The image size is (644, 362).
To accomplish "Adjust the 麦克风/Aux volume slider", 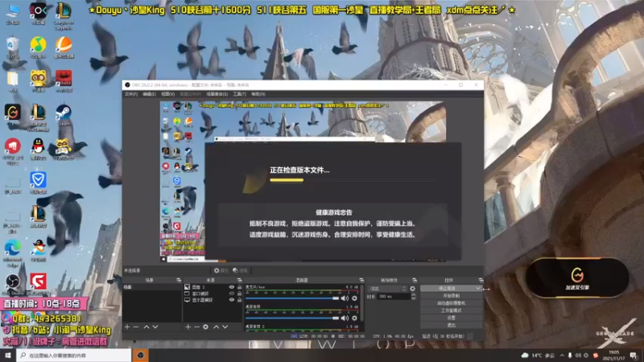I will point(292,298).
